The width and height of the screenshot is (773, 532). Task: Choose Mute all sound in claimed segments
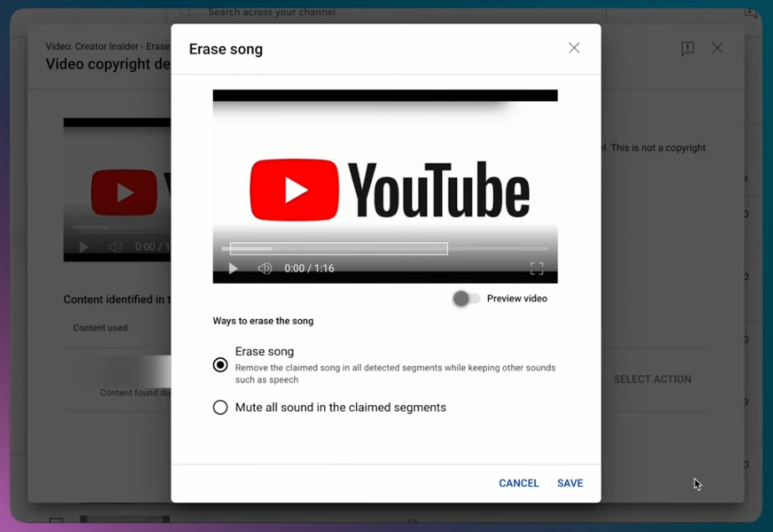pos(221,408)
